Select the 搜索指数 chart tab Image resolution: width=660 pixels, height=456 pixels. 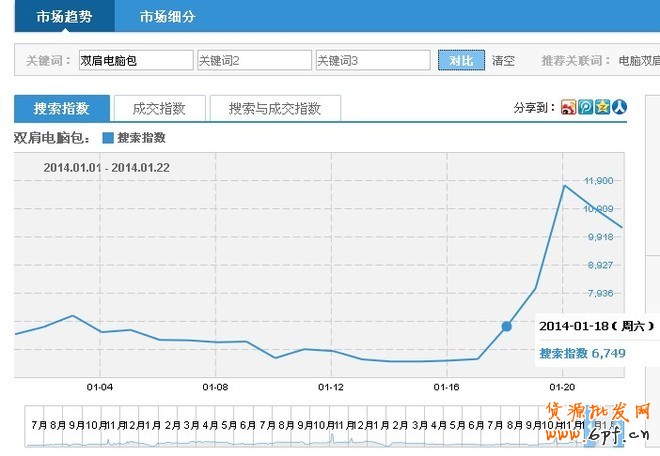pos(61,108)
